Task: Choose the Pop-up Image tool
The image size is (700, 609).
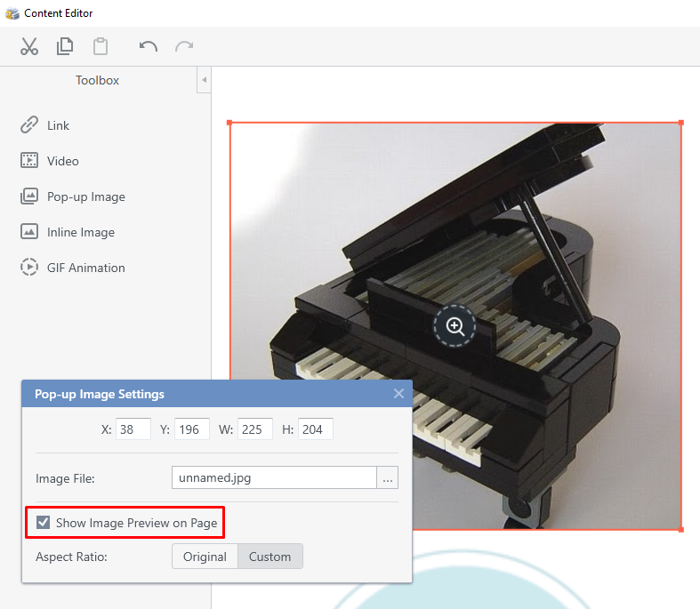Action: tap(85, 196)
